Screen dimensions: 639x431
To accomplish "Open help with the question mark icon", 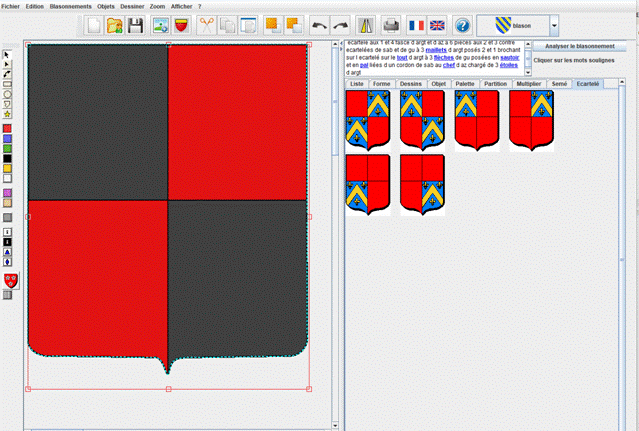I will 463,25.
